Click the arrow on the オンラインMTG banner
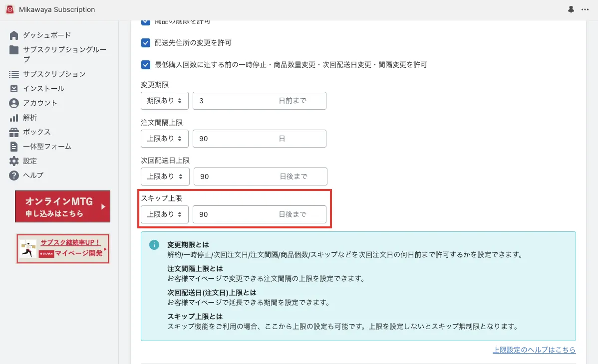 (103, 206)
